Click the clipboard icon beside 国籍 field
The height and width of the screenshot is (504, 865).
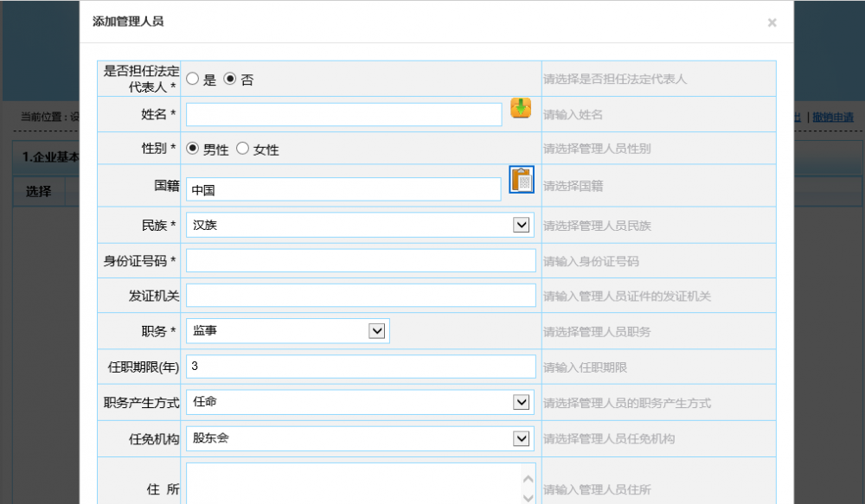click(521, 180)
